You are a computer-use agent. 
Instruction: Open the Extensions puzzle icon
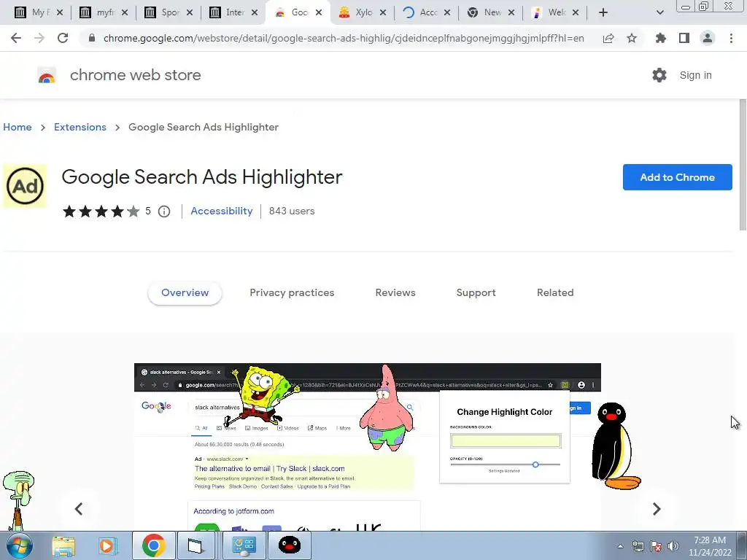pos(660,38)
